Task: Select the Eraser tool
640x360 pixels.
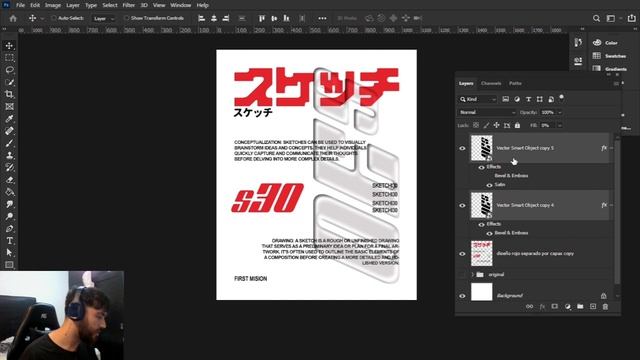Action: click(x=9, y=180)
